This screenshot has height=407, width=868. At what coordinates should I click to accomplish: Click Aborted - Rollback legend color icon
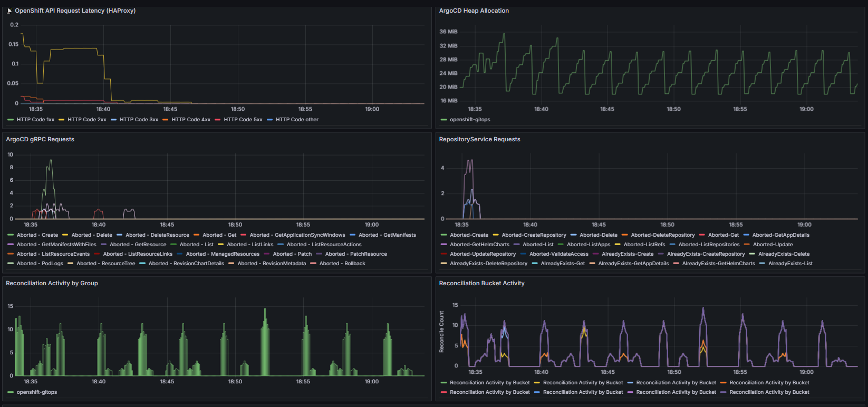[313, 264]
